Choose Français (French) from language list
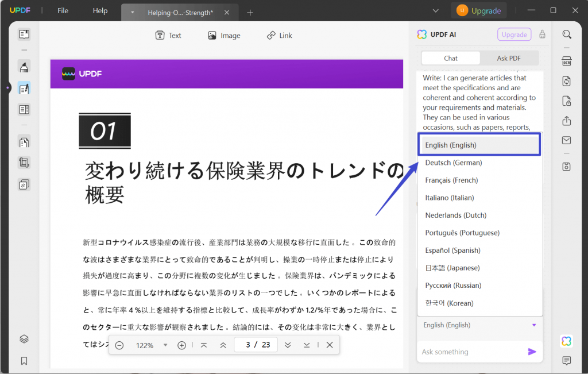 click(479, 180)
